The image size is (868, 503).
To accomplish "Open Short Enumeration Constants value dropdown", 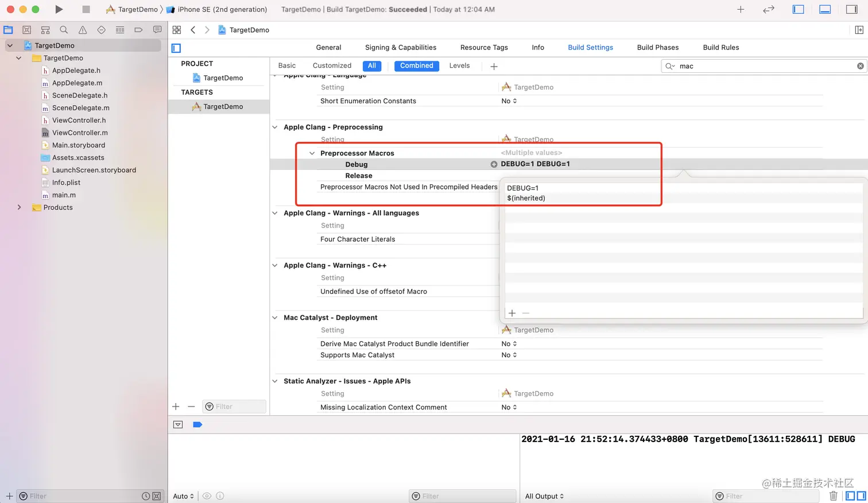I will [x=509, y=101].
